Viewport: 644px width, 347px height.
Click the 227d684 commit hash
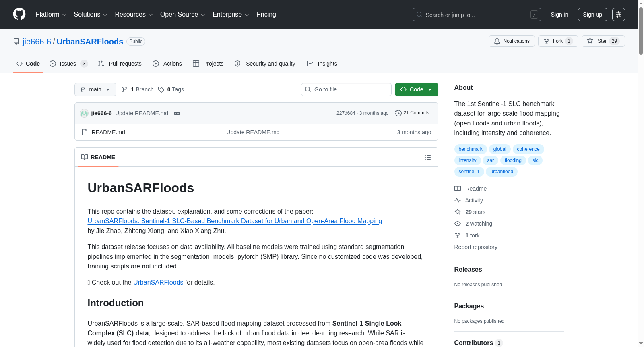pos(346,113)
